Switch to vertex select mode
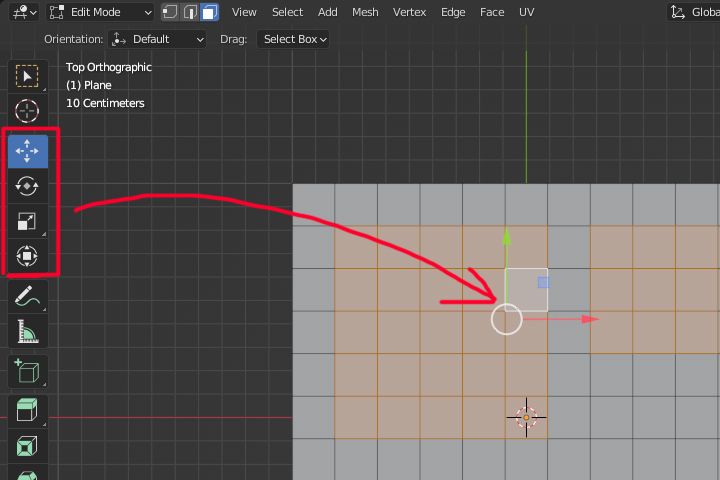 [x=170, y=12]
